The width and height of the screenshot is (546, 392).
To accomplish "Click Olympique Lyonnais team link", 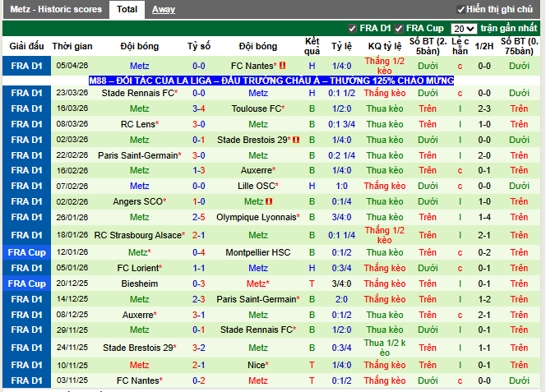I will (255, 217).
